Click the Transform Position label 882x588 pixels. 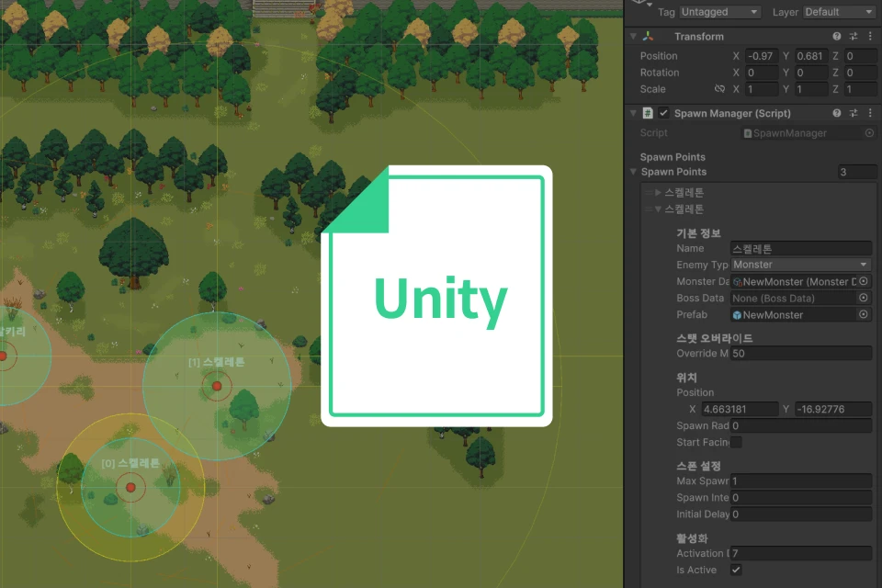[659, 56]
